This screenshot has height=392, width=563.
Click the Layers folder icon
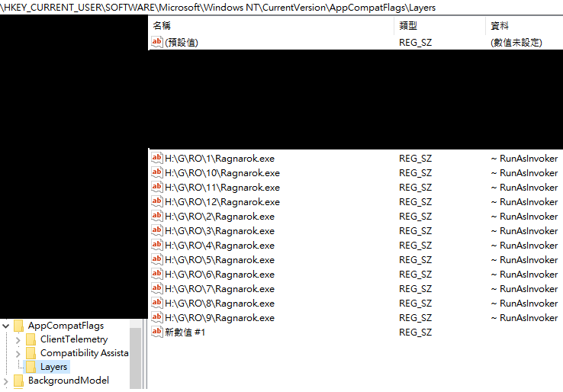click(31, 367)
